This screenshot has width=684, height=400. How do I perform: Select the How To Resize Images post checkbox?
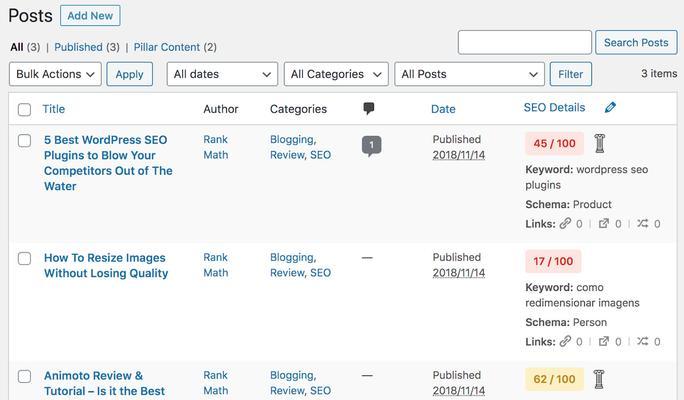coord(24,258)
